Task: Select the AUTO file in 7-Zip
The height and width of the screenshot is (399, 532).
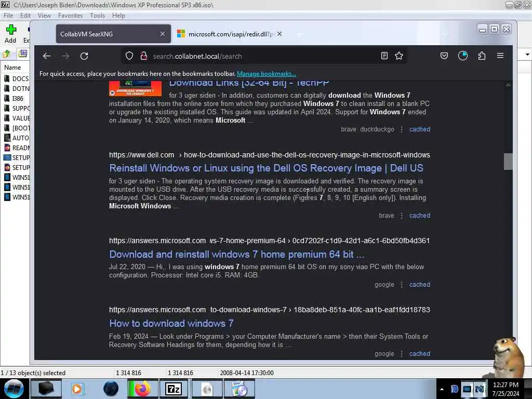Action: (17, 138)
